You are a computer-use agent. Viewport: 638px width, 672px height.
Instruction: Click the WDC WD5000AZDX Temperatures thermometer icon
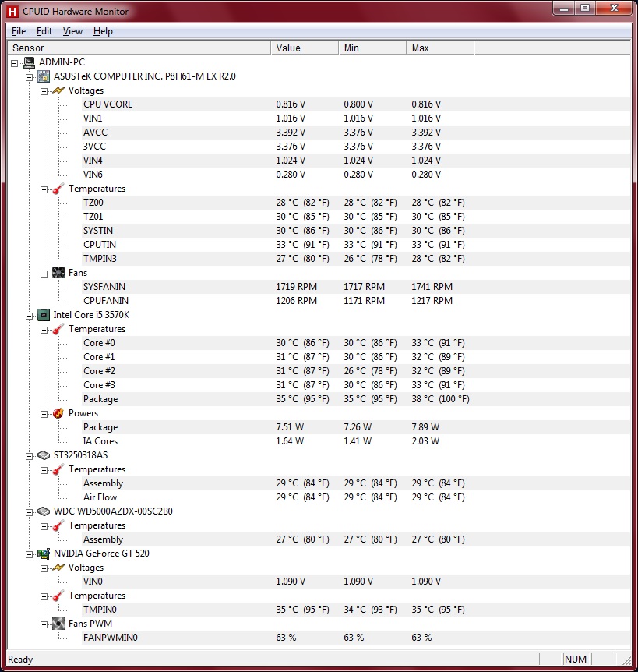(x=58, y=526)
